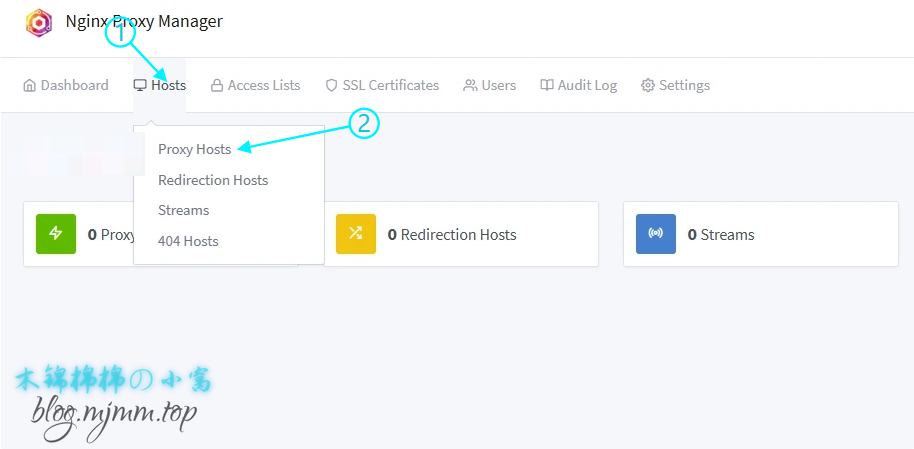Image resolution: width=914 pixels, height=449 pixels.
Task: Click the yellow Redirection Hosts shuffle icon
Action: pyautogui.click(x=355, y=234)
